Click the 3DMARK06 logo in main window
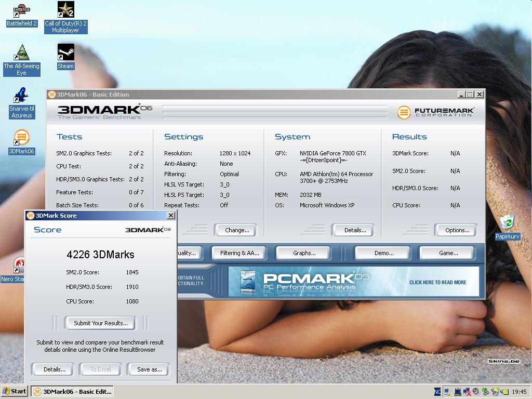This screenshot has width=532, height=399. [x=104, y=111]
